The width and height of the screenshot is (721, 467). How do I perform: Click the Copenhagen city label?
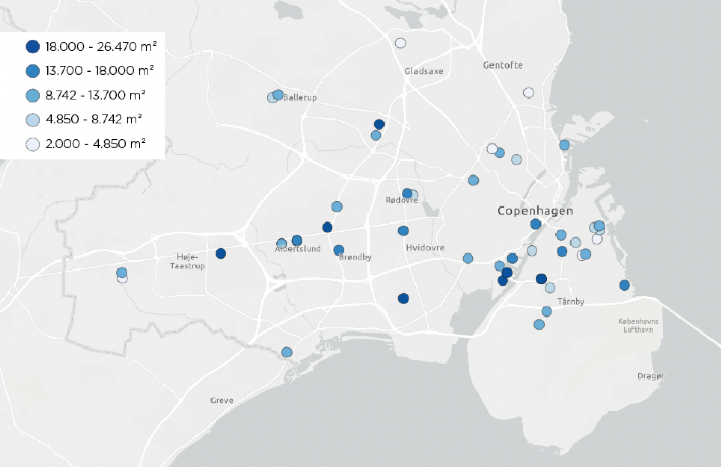coord(535,211)
